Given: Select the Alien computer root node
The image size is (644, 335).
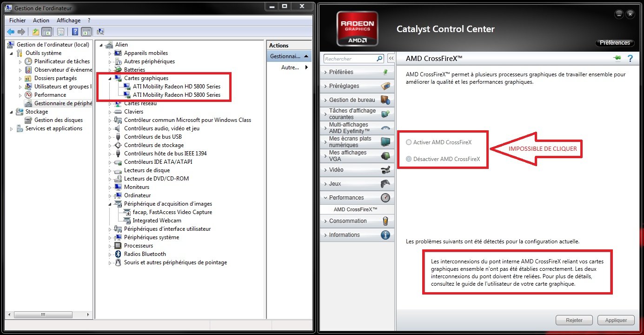Looking at the screenshot, I should [121, 45].
